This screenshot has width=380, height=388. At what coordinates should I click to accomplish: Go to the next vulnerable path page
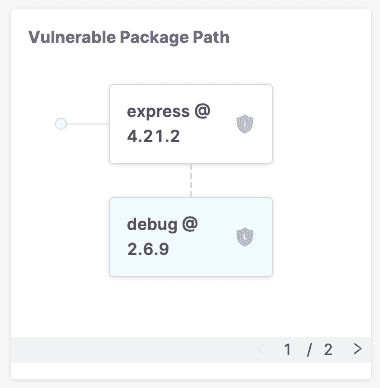pyautogui.click(x=358, y=349)
